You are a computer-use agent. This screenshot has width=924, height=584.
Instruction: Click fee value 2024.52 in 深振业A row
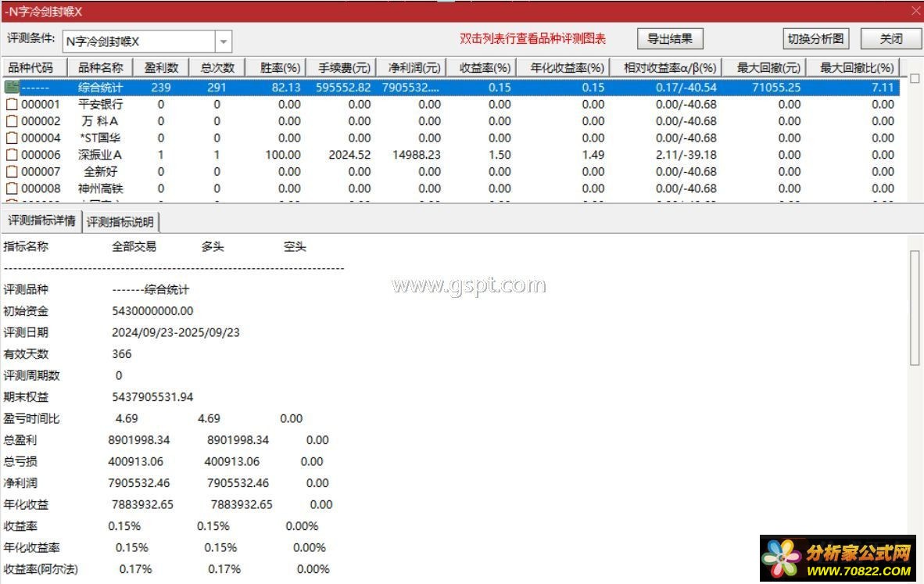coord(349,155)
